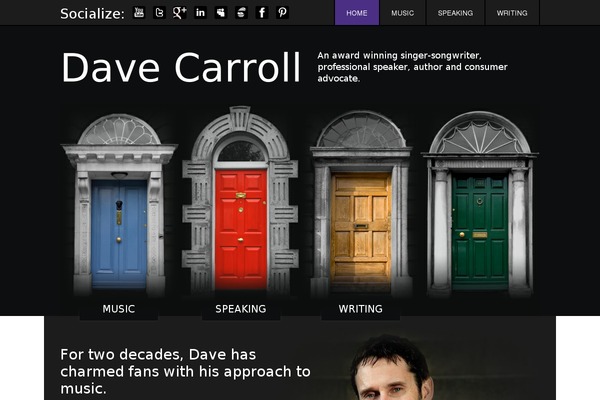Click the 'An award winning singer-songwriter' tagline
The width and height of the screenshot is (600, 400).
(412, 67)
